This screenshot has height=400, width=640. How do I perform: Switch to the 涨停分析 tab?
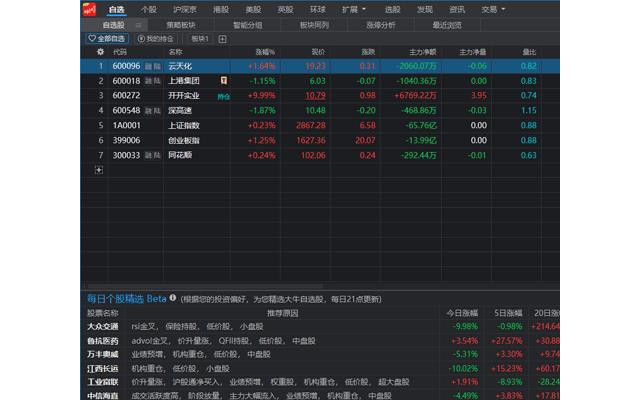click(381, 25)
